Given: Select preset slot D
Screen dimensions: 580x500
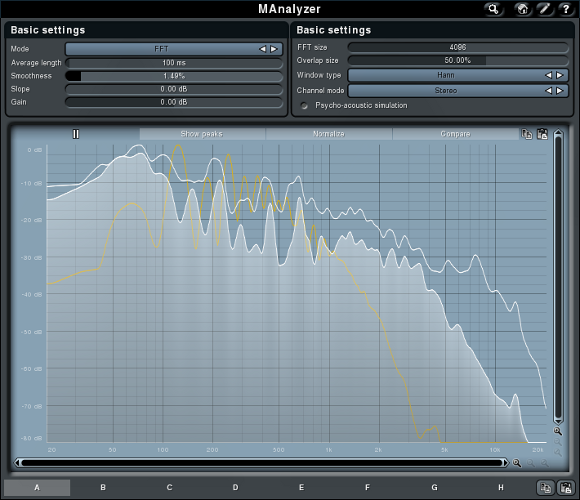Looking at the screenshot, I should (236, 488).
